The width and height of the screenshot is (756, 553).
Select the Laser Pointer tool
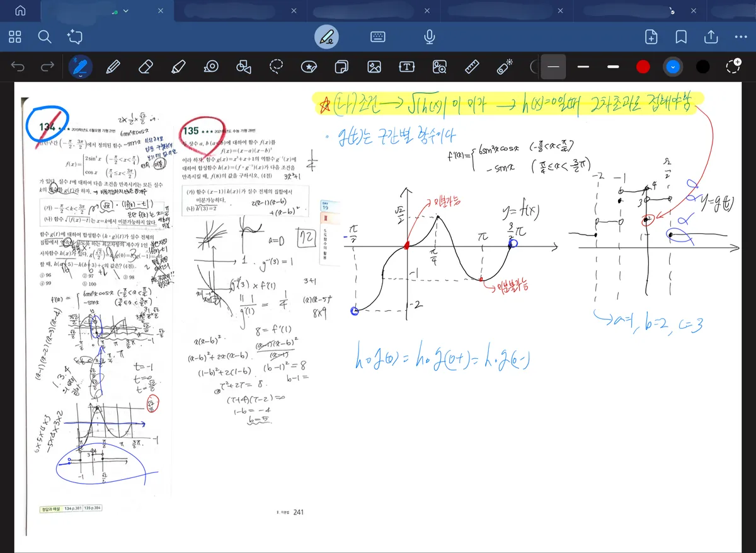(x=505, y=66)
